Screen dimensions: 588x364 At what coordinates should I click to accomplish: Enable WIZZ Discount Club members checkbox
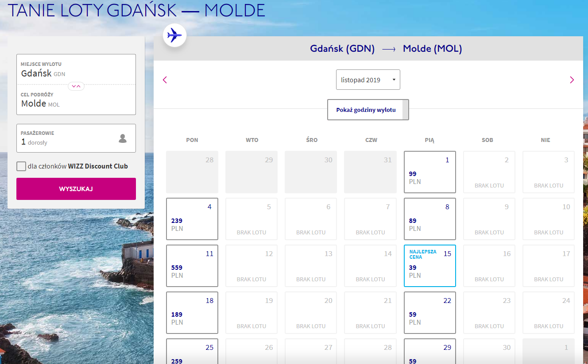(21, 166)
